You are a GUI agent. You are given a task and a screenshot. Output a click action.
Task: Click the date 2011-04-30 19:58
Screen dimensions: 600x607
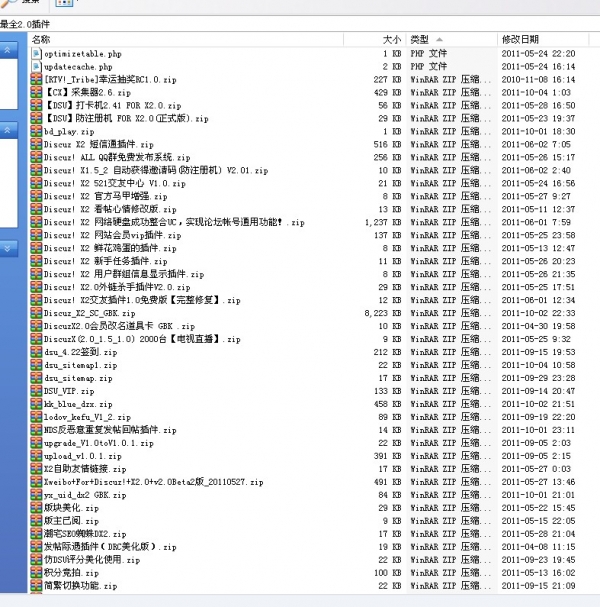tap(538, 326)
